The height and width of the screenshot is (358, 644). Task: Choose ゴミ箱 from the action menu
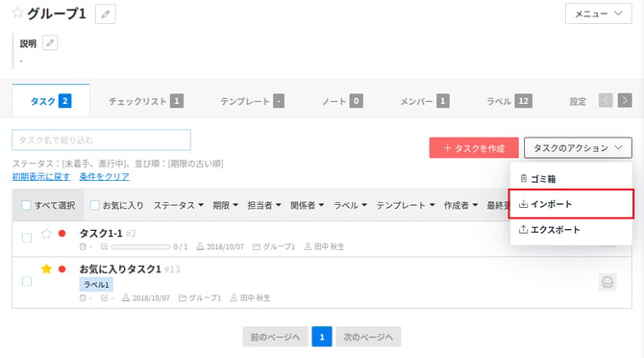pos(571,179)
